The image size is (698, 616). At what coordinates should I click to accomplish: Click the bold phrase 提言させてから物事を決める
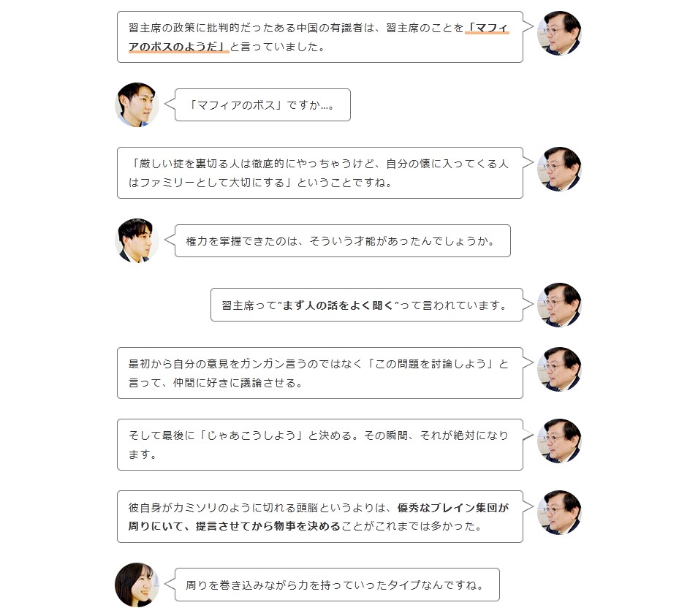pyautogui.click(x=268, y=526)
